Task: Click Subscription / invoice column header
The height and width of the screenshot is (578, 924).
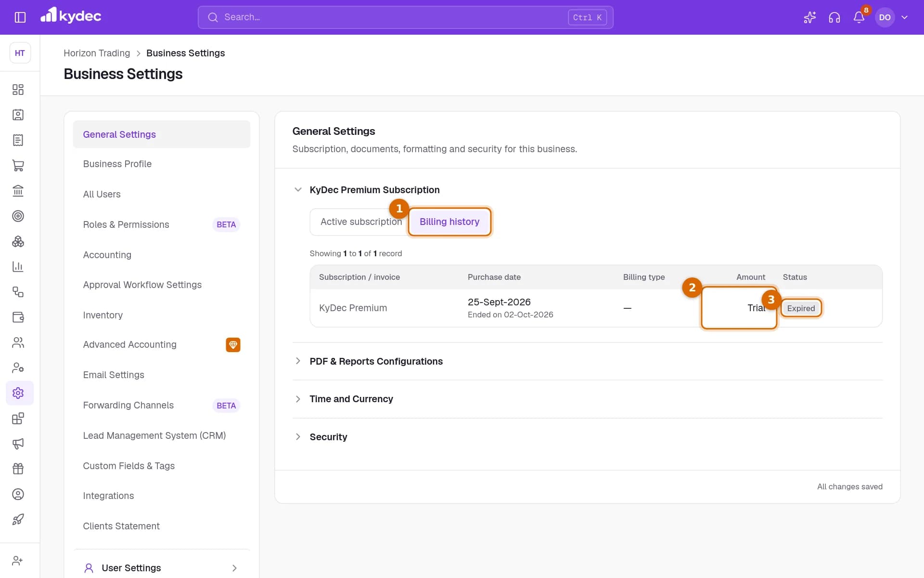Action: pos(359,277)
